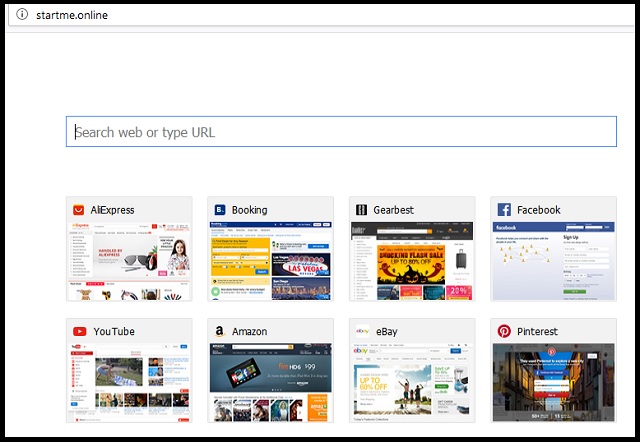
Task: Click the Facebook logo icon
Action: [504, 210]
